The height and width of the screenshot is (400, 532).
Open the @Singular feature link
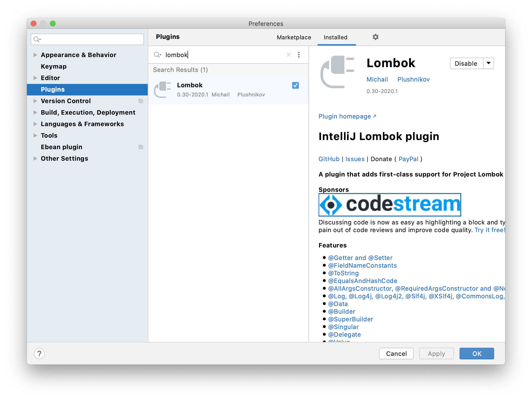343,327
